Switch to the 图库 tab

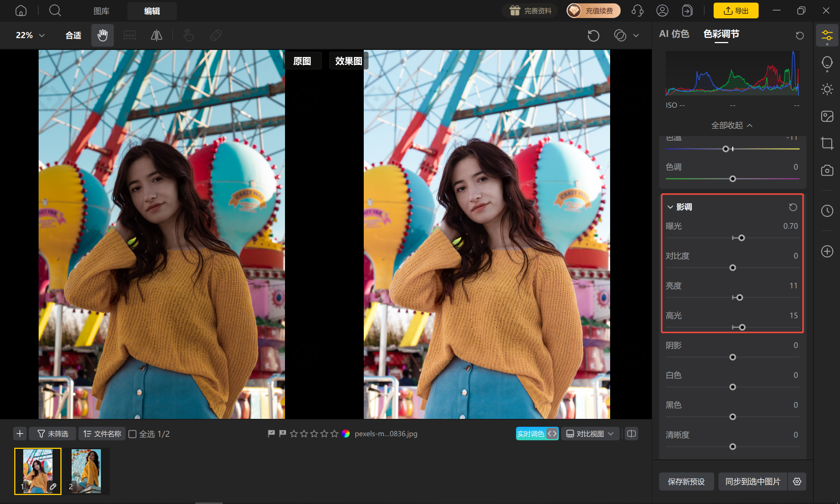[101, 11]
